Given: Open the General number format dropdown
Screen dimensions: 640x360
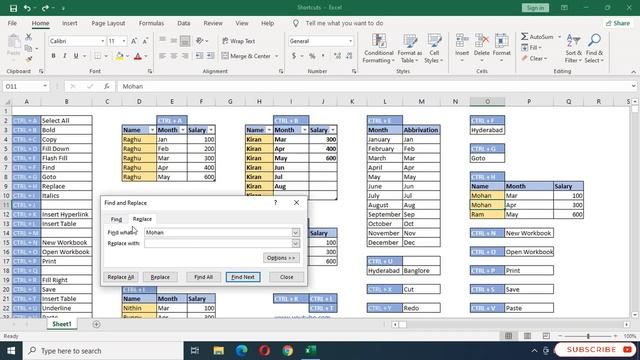Looking at the screenshot, I should pyautogui.click(x=350, y=41).
